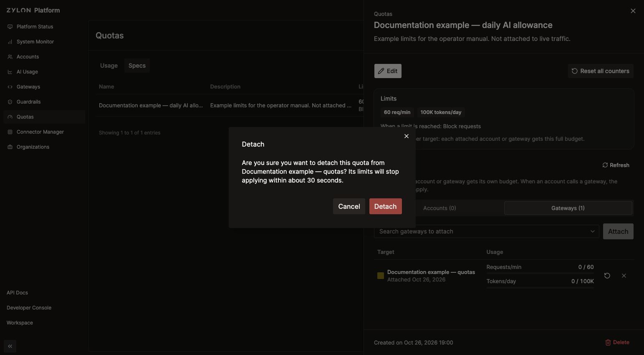Click the Organizations briefcase icon
Screen dimensions: 644x355
(10, 147)
